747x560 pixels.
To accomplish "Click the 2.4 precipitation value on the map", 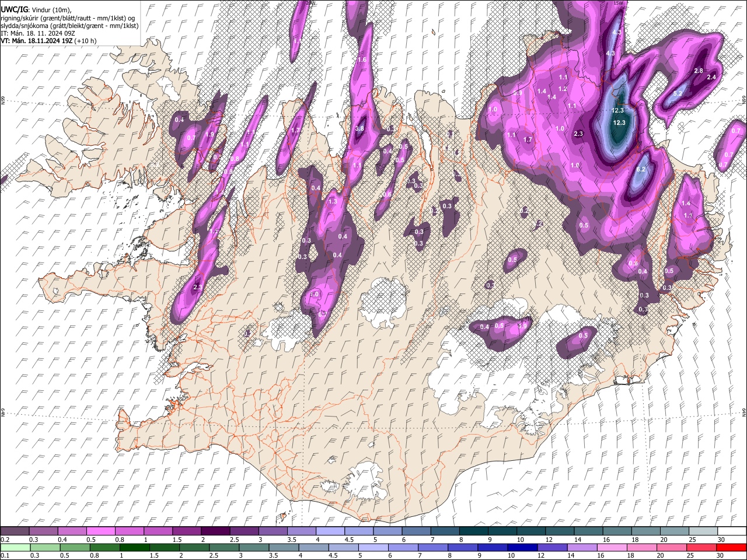I will [711, 78].
